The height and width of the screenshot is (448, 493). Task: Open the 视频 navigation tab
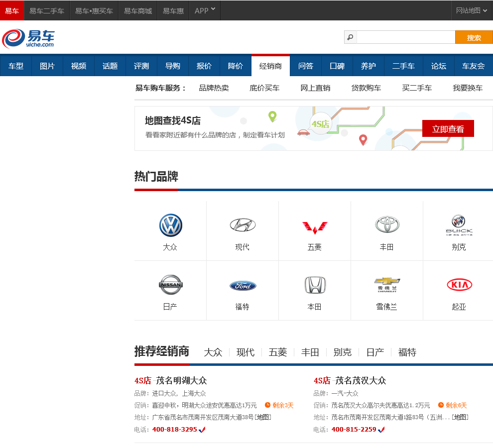[x=79, y=66]
